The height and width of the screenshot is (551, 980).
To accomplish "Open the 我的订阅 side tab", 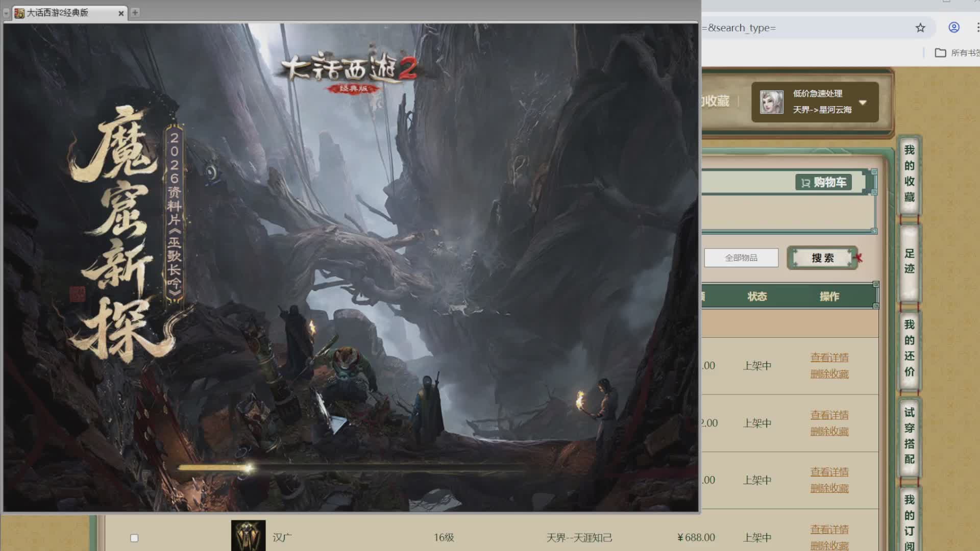I will (909, 520).
